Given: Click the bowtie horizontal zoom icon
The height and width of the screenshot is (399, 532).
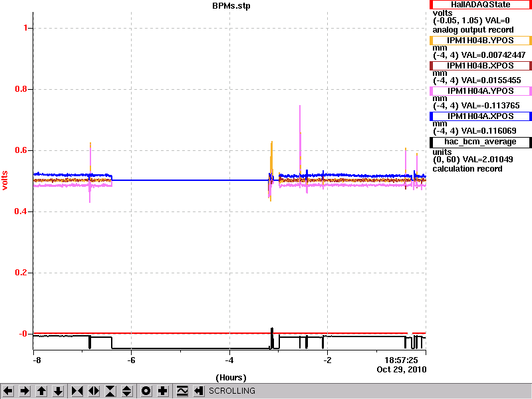Looking at the screenshot, I should tap(77, 391).
